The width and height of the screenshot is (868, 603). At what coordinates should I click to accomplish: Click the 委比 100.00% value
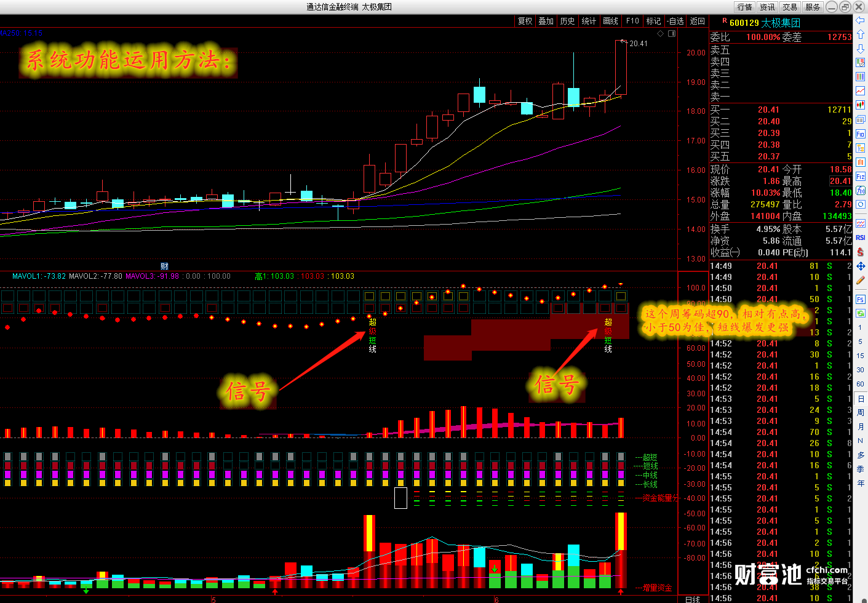(763, 37)
